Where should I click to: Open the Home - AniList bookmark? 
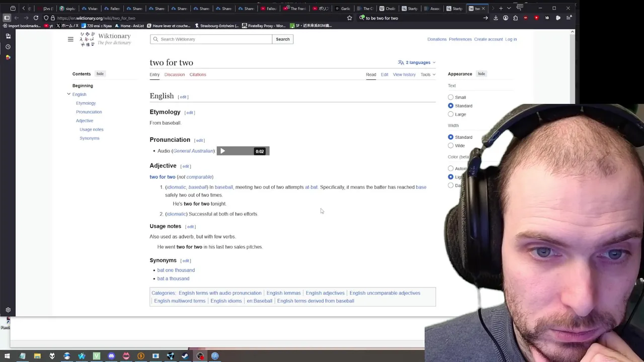click(x=130, y=26)
